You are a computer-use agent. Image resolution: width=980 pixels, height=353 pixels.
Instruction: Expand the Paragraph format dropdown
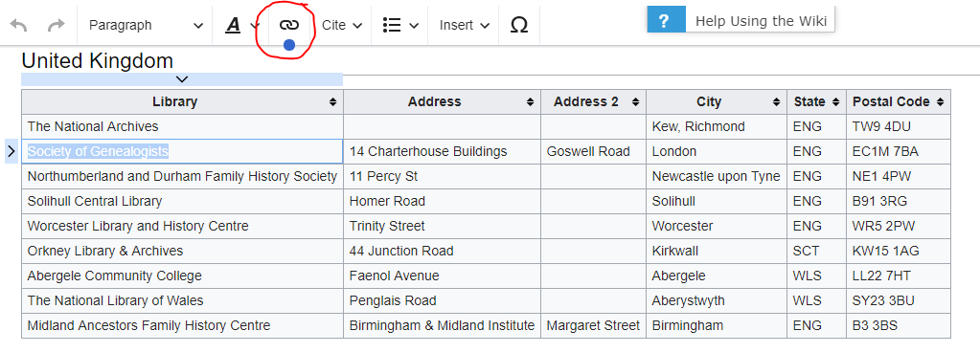coord(146,26)
